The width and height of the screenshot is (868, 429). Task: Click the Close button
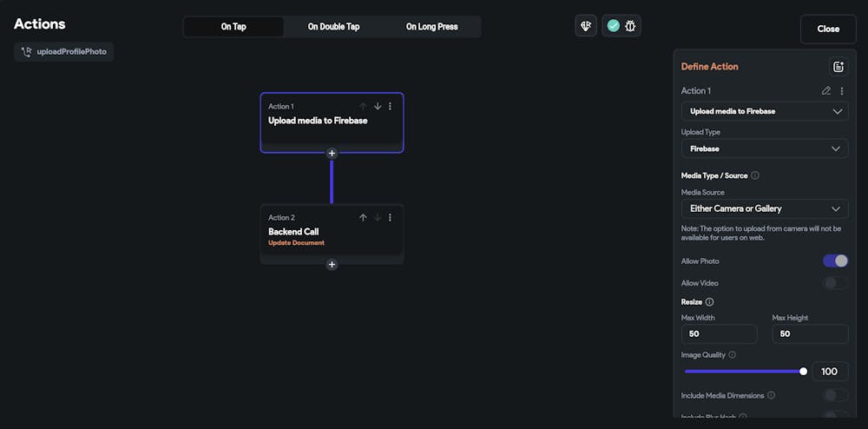828,29
